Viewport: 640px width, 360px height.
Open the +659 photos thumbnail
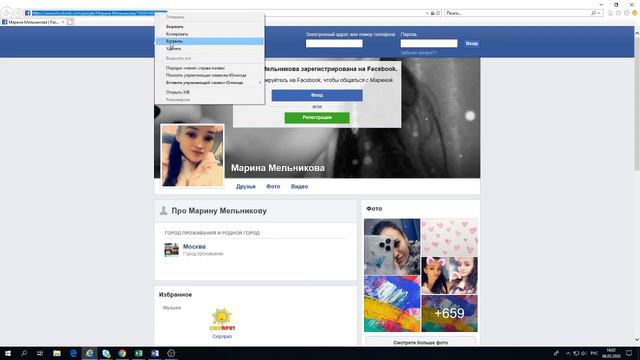tap(449, 313)
